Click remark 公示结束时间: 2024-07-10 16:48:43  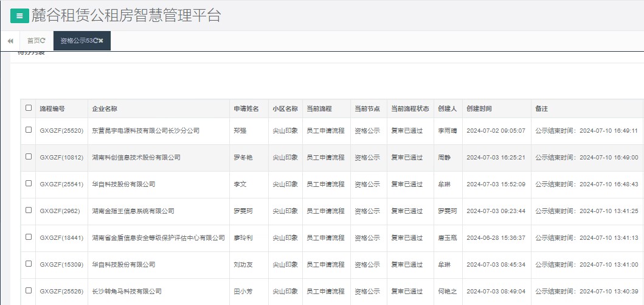click(x=586, y=184)
